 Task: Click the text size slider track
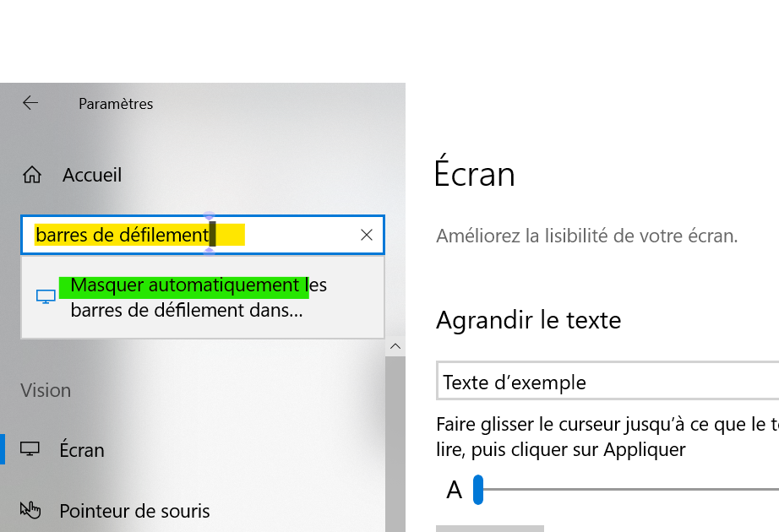coord(634,490)
